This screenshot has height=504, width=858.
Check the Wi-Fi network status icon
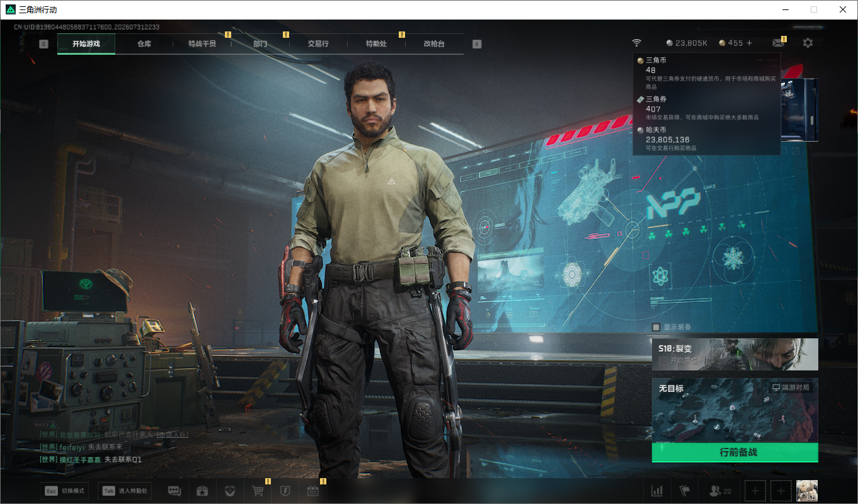tap(637, 43)
